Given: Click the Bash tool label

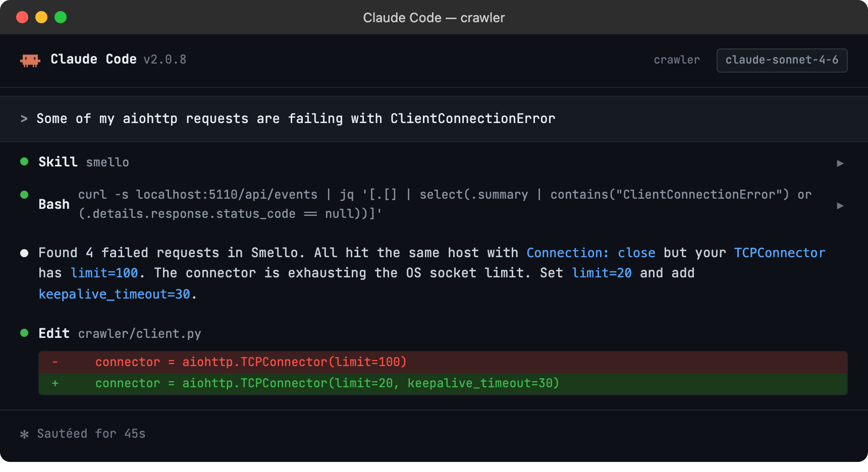Looking at the screenshot, I should (x=54, y=204).
